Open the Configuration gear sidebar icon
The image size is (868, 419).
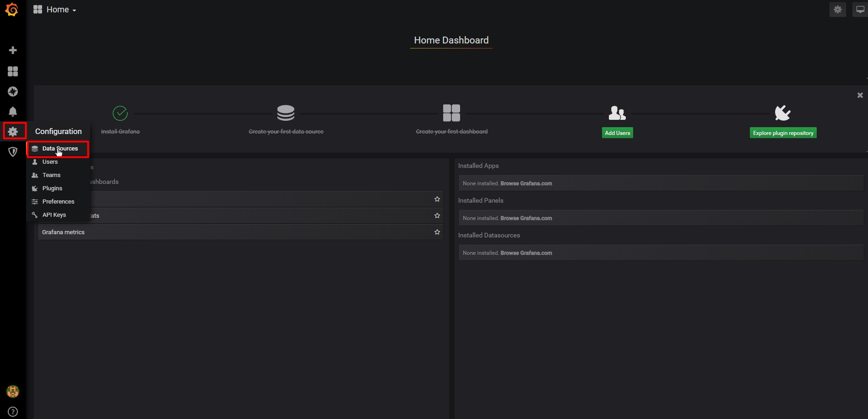tap(13, 132)
